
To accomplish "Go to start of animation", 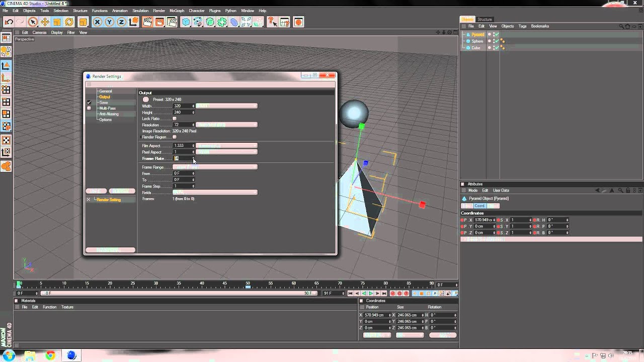I will [351, 293].
